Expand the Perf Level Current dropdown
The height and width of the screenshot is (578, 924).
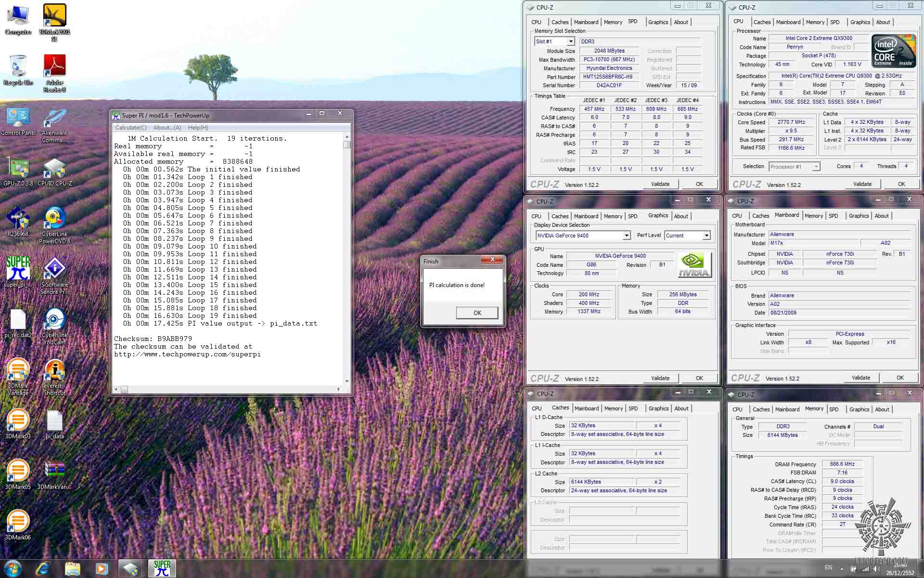[x=706, y=236]
